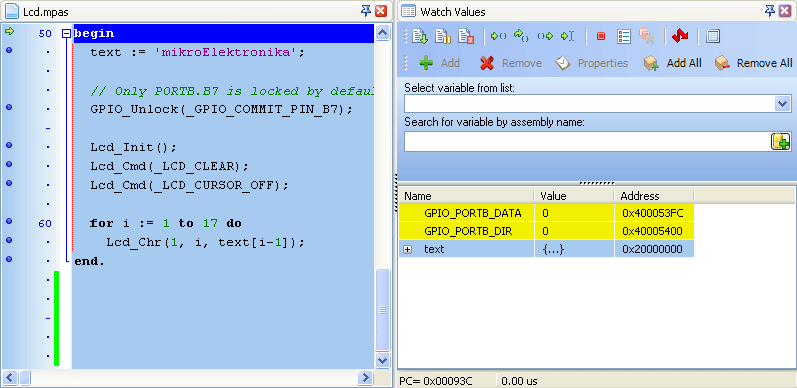Viewport: 797px width, 388px height.
Task: Toggle breakpoint dot on Lcd_Init line
Action: tap(9, 145)
